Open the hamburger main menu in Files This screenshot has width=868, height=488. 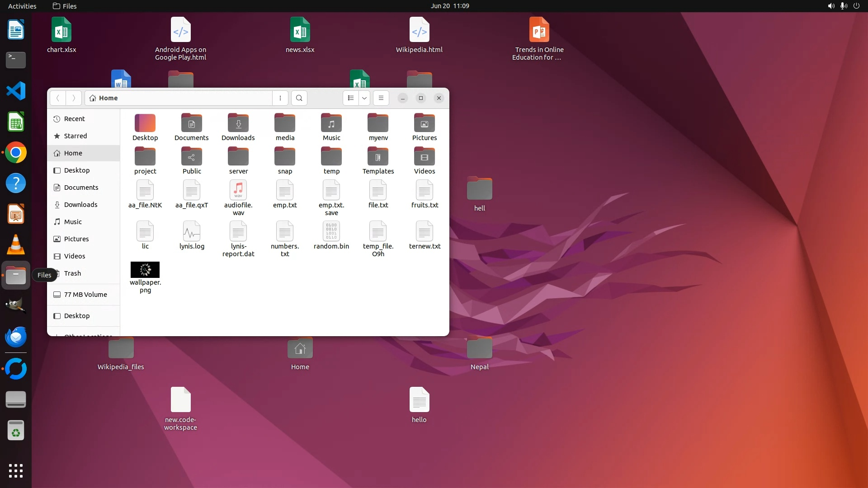click(x=381, y=98)
